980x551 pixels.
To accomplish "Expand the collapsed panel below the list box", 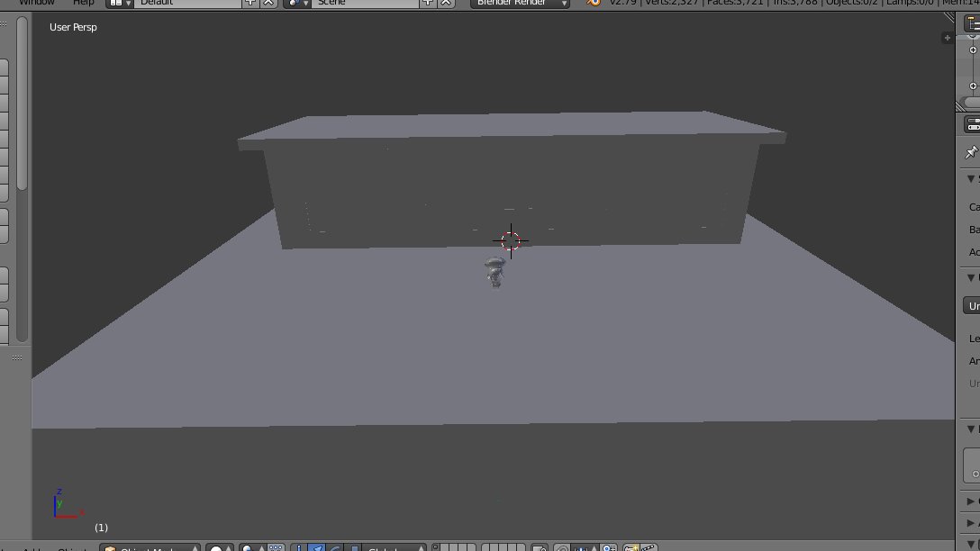I will click(x=971, y=501).
